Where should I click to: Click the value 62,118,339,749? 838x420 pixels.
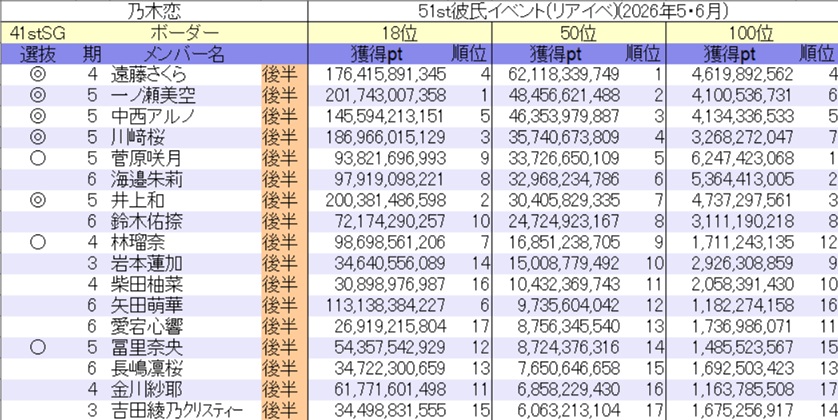tap(564, 74)
